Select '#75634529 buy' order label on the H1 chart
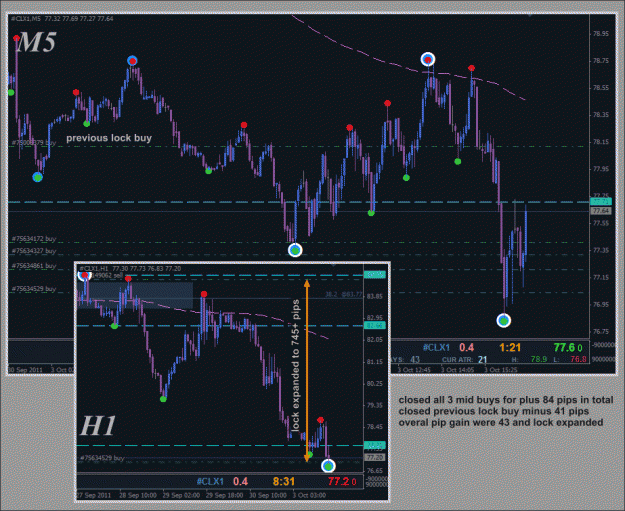 (102, 458)
